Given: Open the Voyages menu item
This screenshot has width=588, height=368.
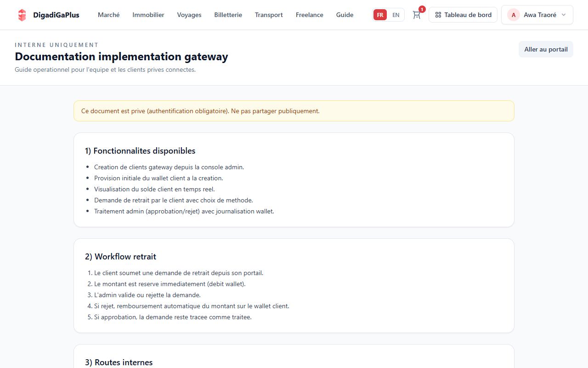Looking at the screenshot, I should 189,15.
